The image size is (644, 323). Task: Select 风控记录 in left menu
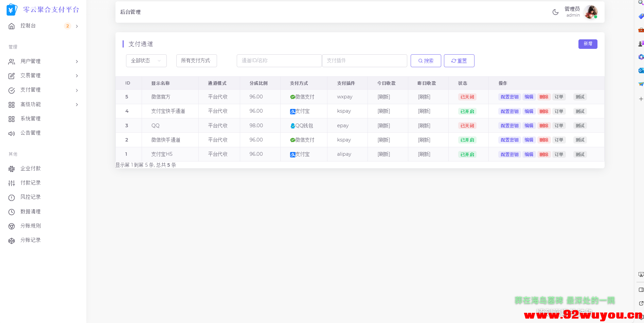click(31, 197)
